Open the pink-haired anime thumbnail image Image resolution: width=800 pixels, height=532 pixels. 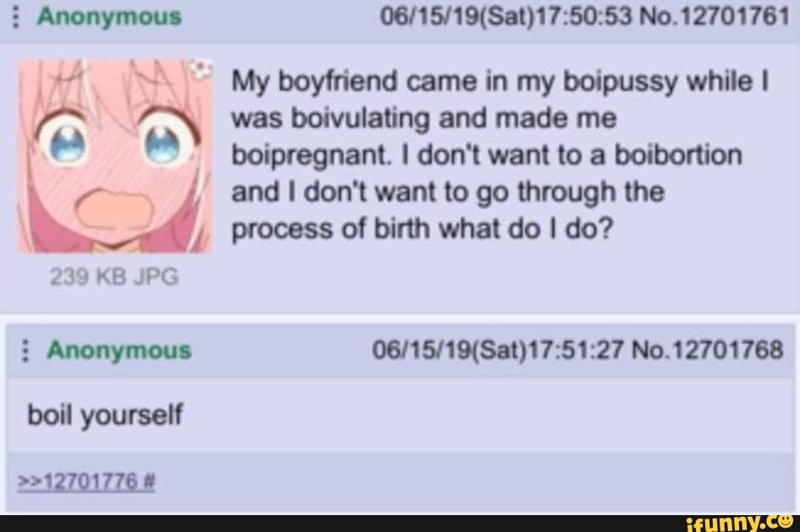[x=115, y=156]
